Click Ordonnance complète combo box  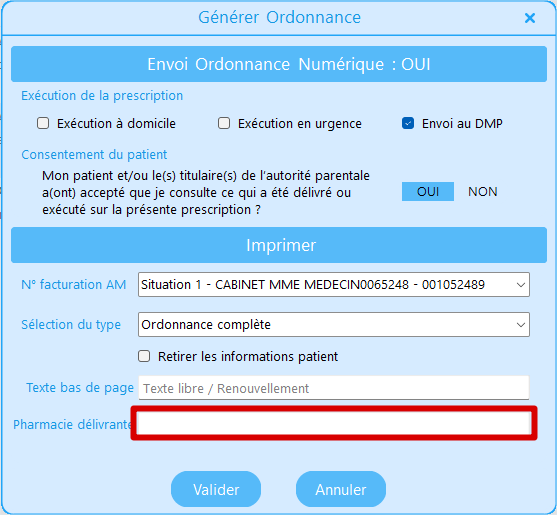click(x=334, y=324)
